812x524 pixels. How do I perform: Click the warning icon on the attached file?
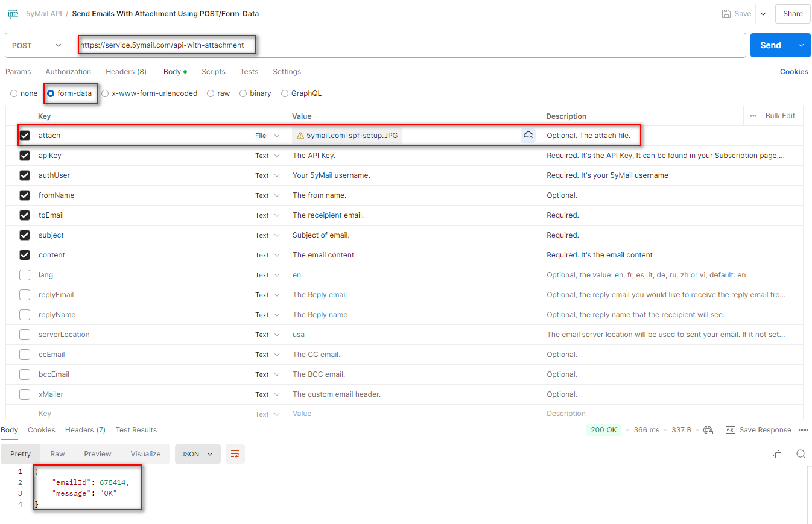pyautogui.click(x=300, y=136)
